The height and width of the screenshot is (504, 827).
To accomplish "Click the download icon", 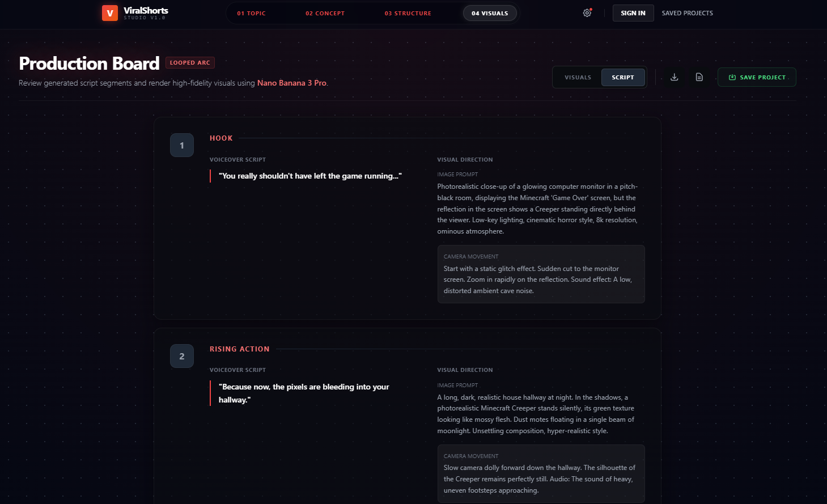I will [x=675, y=77].
